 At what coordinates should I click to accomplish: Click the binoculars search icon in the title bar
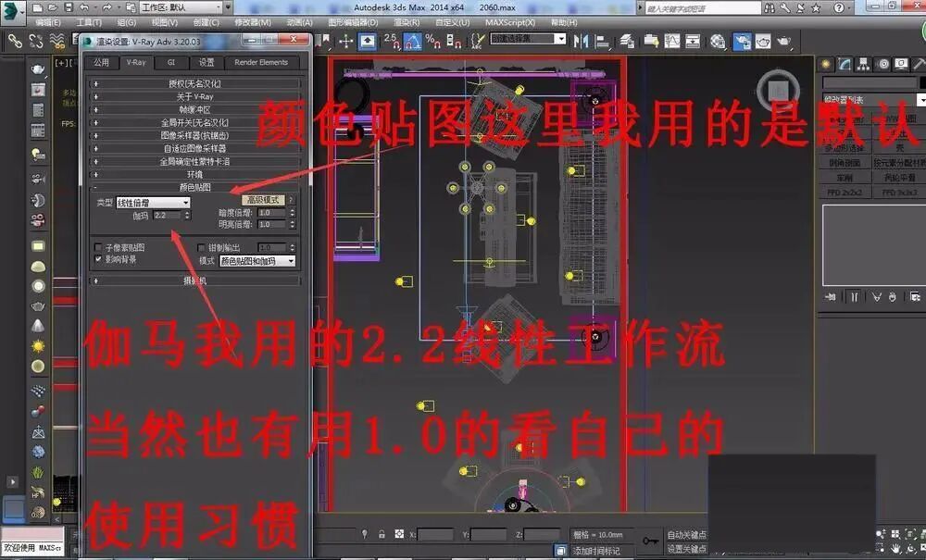coord(770,7)
